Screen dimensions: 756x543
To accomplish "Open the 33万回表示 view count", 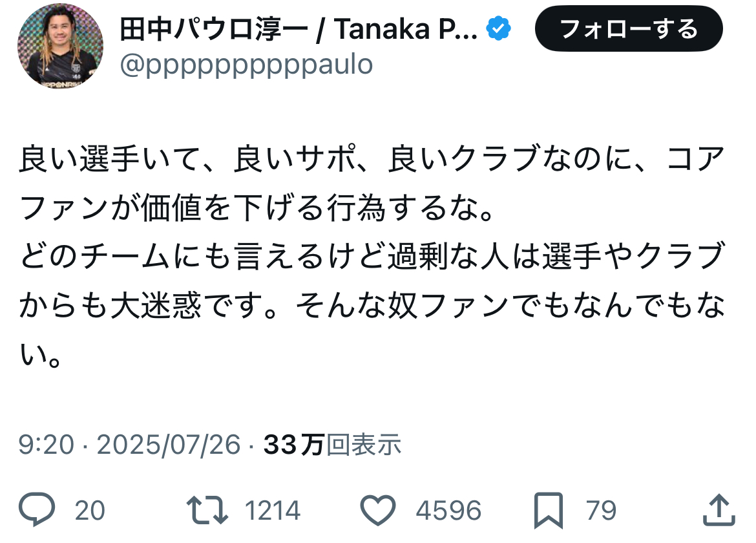I will point(332,445).
